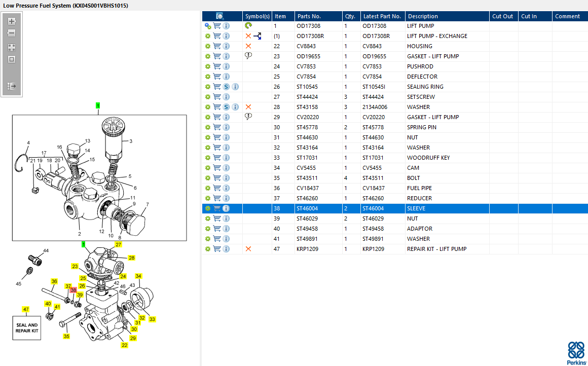Click the Cut In column header
Image resolution: width=588 pixels, height=366 pixels.
tap(535, 16)
